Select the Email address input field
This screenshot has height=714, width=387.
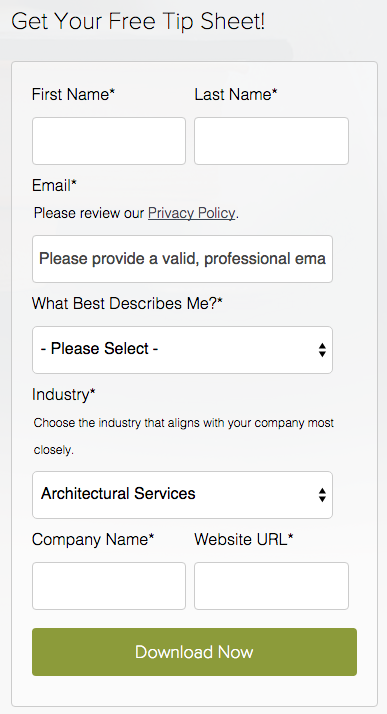coord(182,259)
